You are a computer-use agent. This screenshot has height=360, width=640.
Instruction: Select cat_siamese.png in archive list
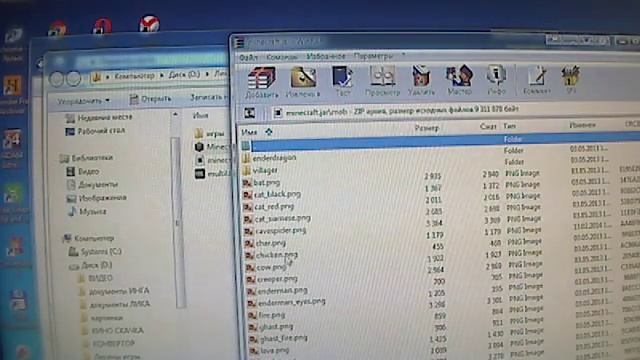[x=278, y=219]
